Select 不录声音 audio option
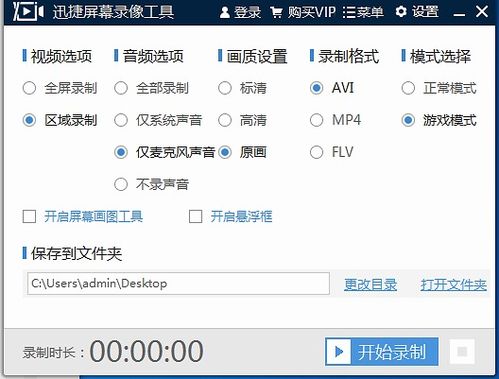 (121, 184)
